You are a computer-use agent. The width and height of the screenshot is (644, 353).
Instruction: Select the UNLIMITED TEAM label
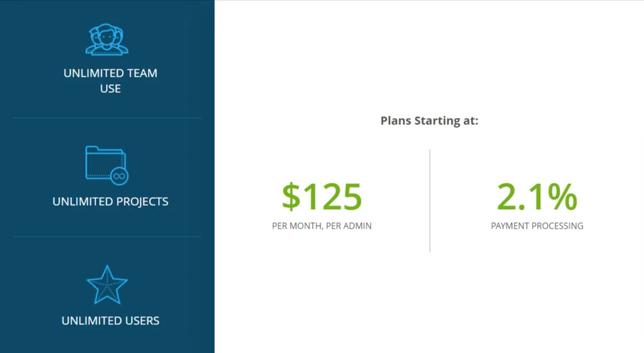110,73
